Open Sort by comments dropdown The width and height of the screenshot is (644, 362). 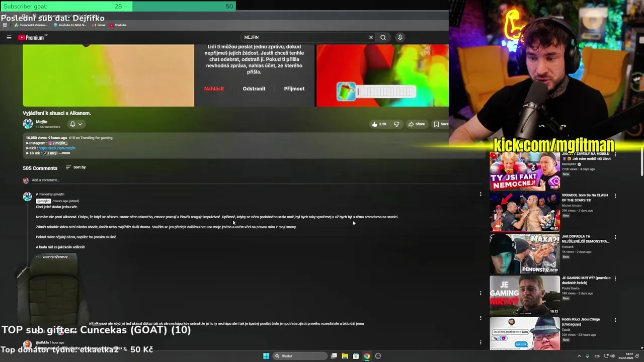tap(76, 167)
